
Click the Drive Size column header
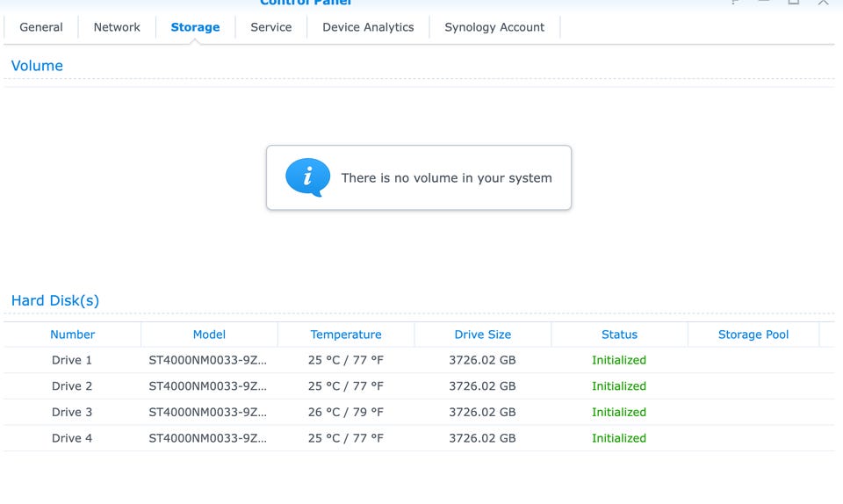pyautogui.click(x=483, y=335)
